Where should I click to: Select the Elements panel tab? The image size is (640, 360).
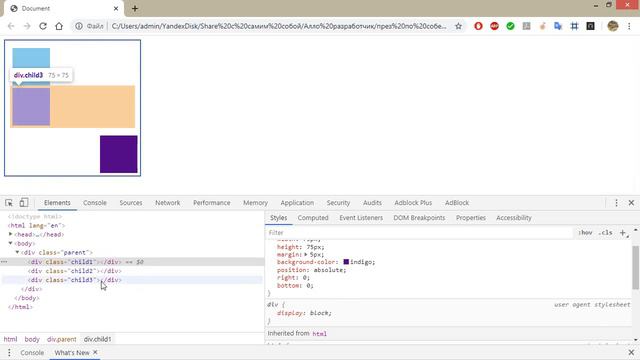tap(57, 203)
